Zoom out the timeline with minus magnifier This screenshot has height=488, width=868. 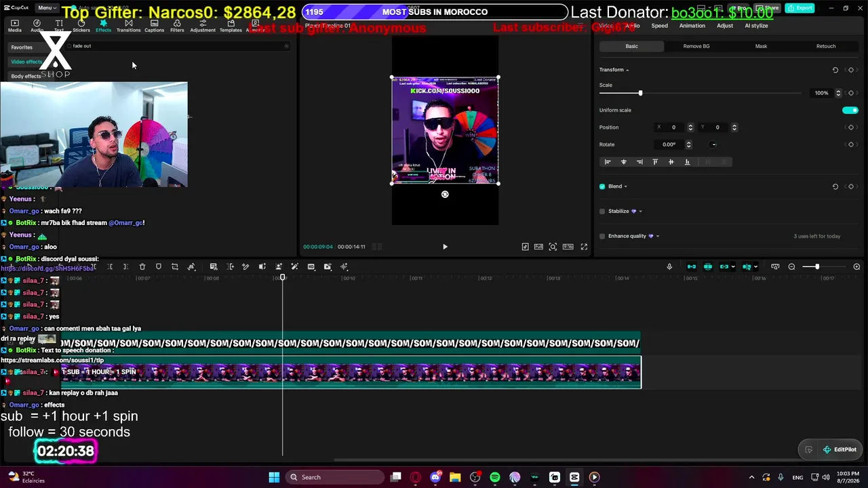(x=791, y=267)
